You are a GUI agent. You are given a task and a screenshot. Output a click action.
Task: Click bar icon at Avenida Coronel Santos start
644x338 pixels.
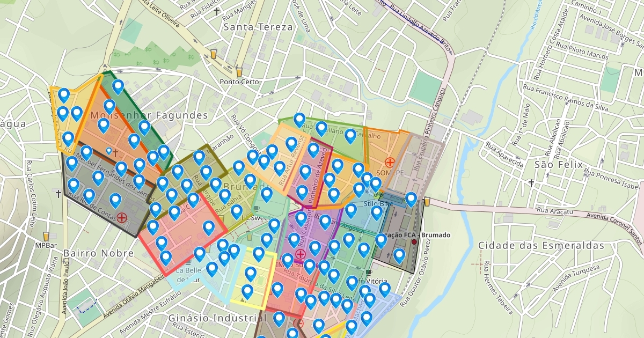(x=427, y=202)
